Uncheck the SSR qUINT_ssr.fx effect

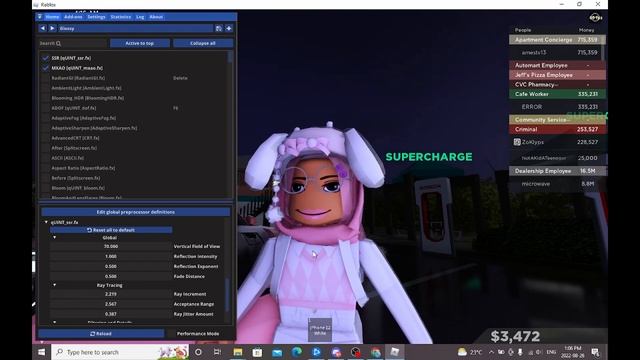(45, 58)
